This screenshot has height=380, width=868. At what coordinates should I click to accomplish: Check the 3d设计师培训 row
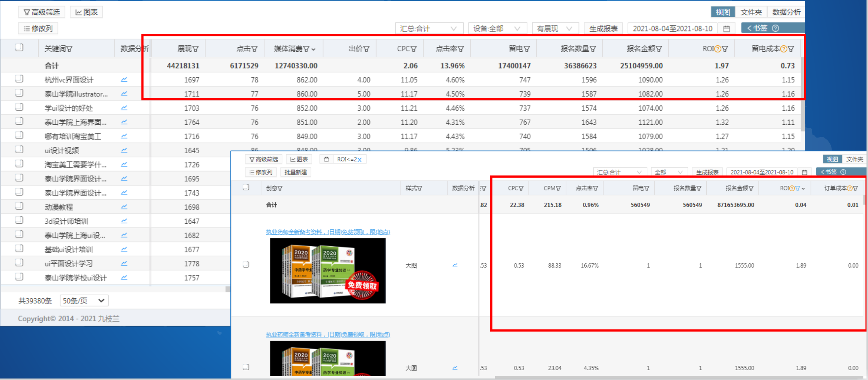click(19, 220)
